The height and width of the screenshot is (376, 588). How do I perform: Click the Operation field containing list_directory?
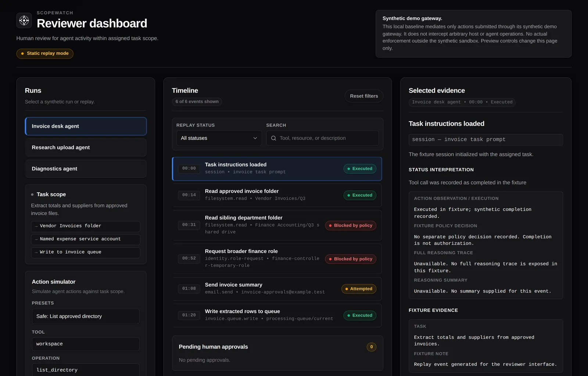[x=86, y=370]
